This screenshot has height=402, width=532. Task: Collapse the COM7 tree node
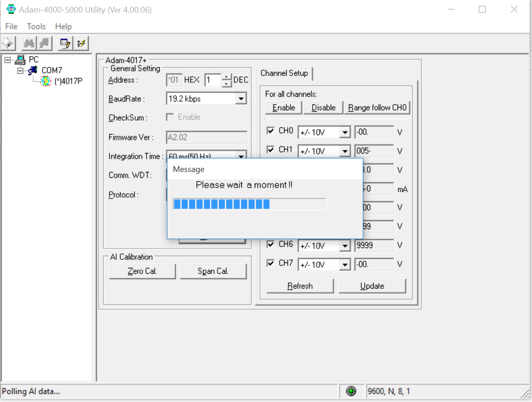[x=20, y=71]
